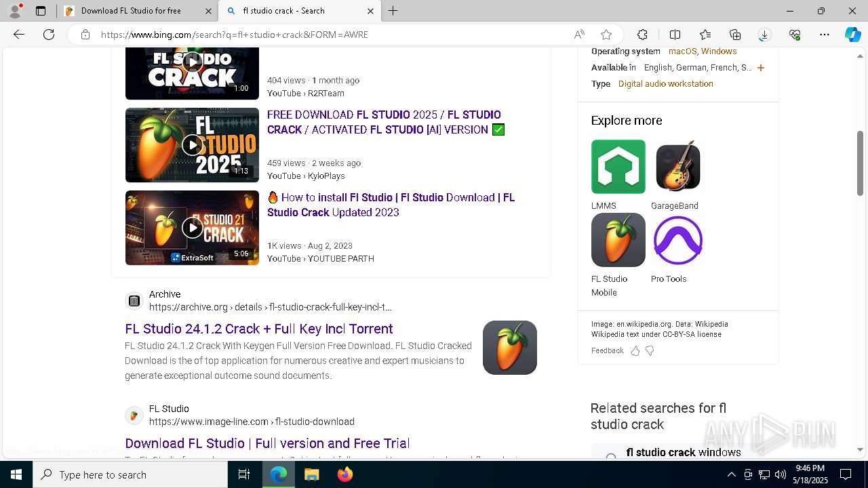
Task: Select 'fl studio crack windows' related search
Action: [x=684, y=452]
